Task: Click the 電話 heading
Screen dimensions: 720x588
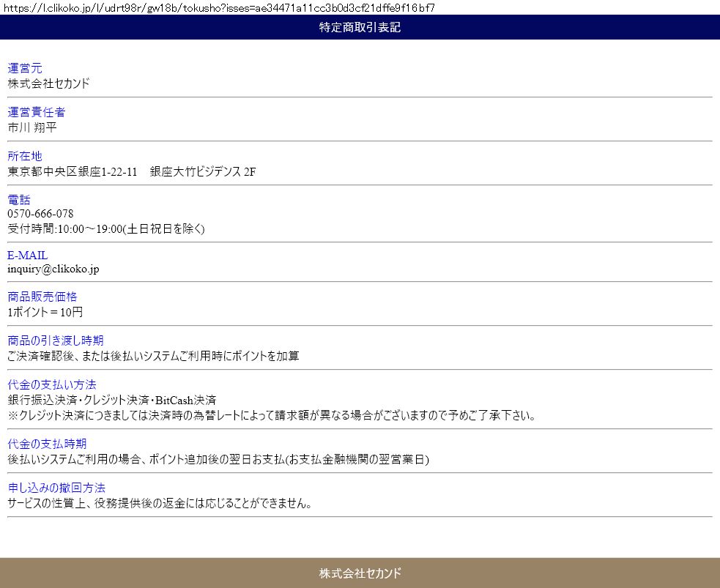Action: point(19,200)
